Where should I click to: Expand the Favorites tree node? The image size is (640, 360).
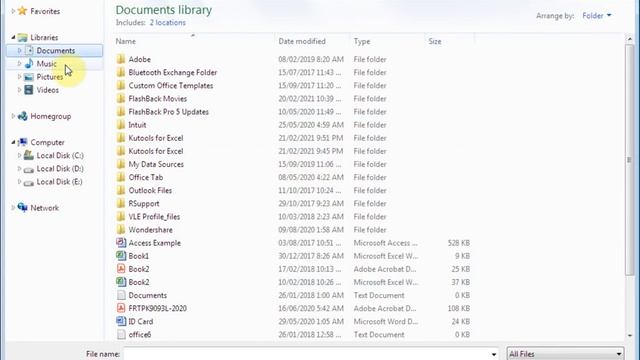pos(13,11)
